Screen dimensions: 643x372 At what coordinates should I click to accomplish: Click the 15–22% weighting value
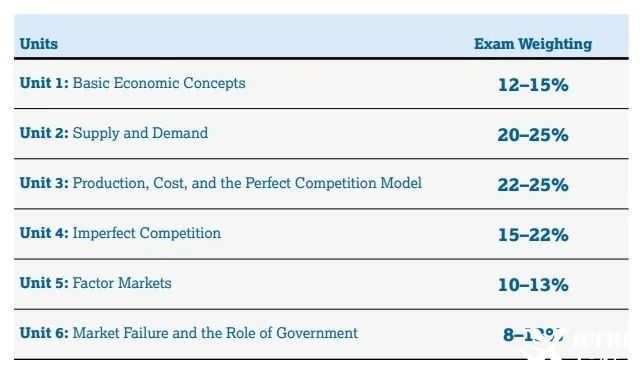(x=533, y=235)
